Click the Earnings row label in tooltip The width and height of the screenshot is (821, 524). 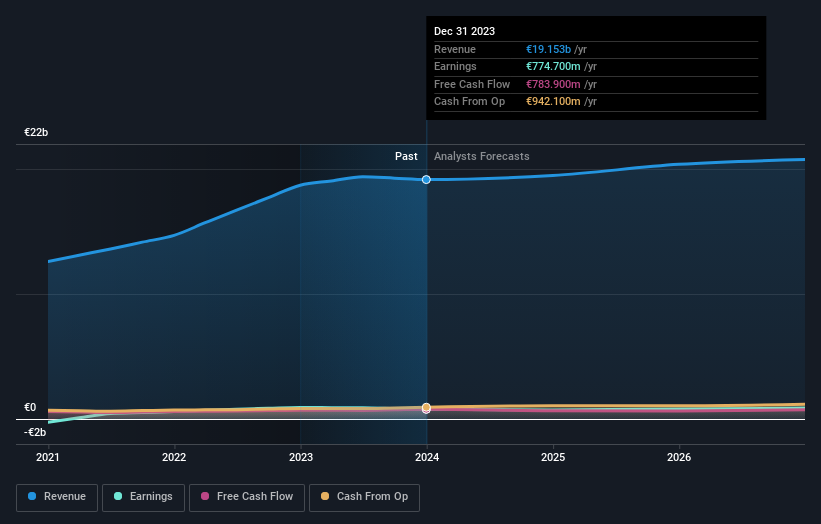pos(455,66)
